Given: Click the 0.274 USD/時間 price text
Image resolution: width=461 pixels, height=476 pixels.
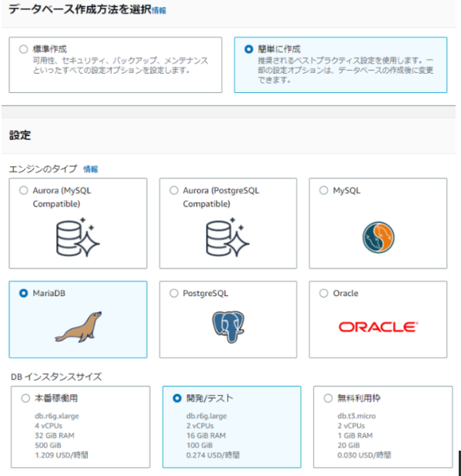Looking at the screenshot, I should 213,455.
